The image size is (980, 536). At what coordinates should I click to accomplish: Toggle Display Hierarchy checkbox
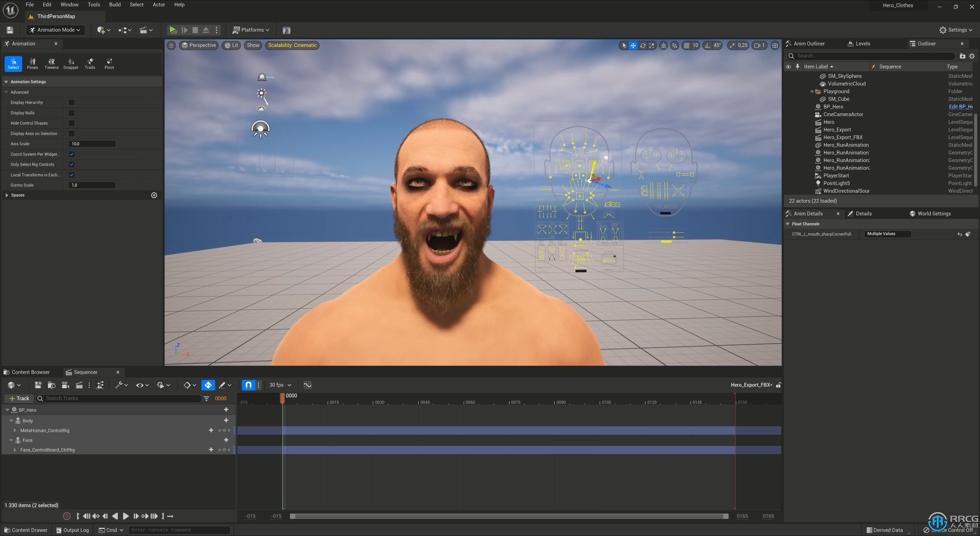(x=71, y=102)
